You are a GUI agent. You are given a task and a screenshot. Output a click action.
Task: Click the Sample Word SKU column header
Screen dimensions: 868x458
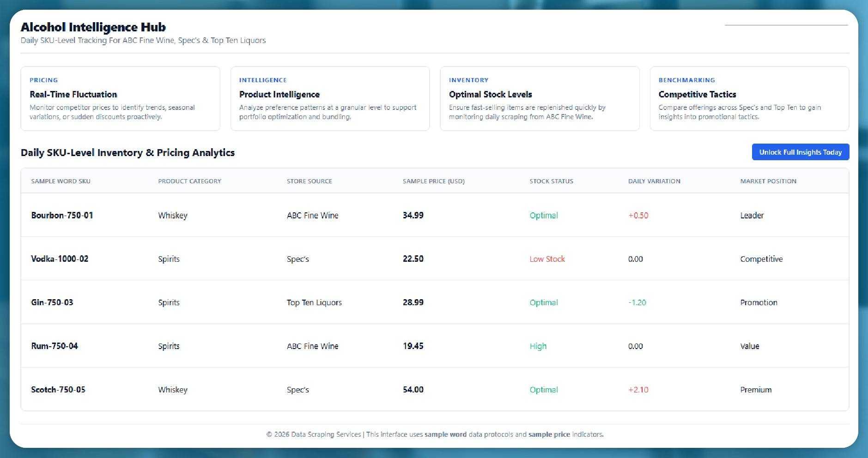(61, 181)
